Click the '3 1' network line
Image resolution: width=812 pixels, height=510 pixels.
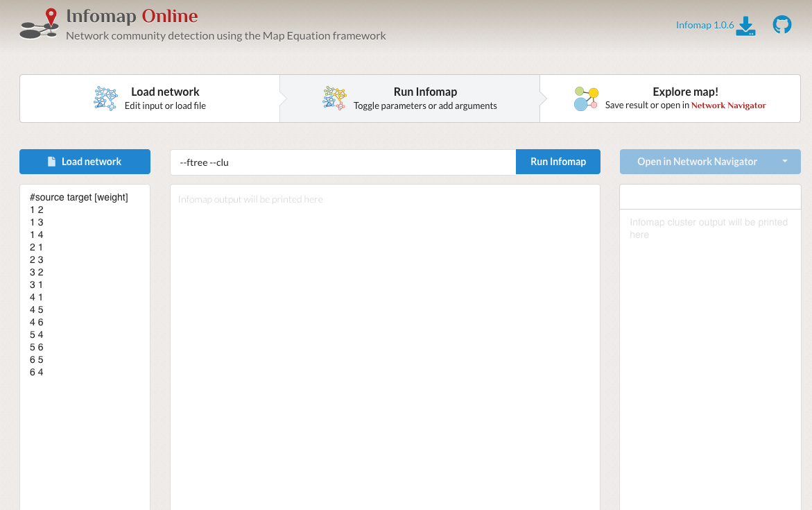(x=36, y=284)
